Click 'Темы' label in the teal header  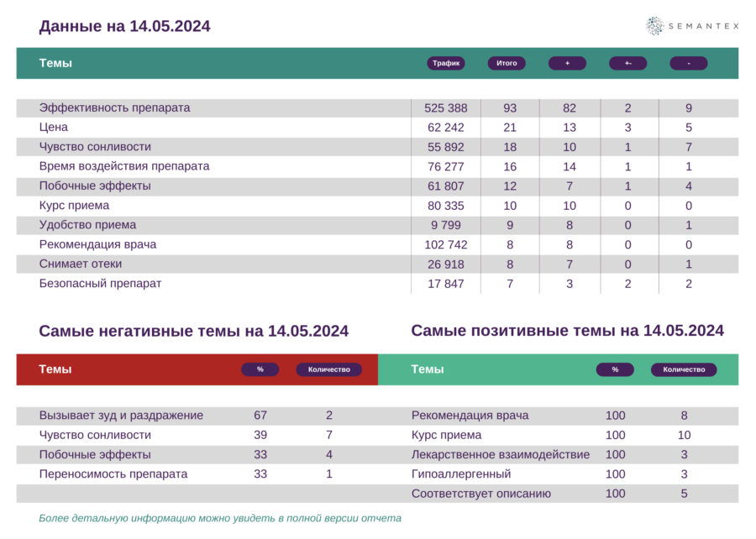[55, 63]
